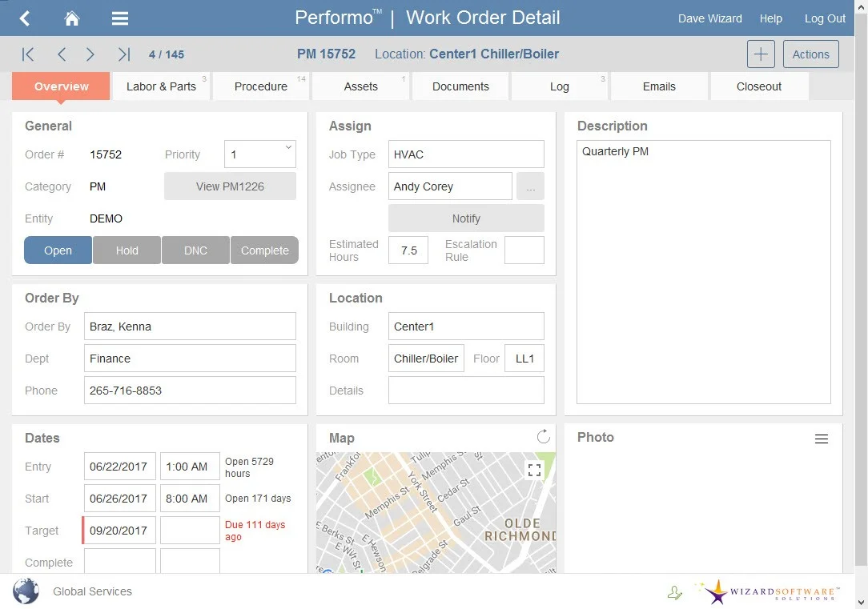This screenshot has width=868, height=609.
Task: Click the Help link
Action: coord(770,19)
